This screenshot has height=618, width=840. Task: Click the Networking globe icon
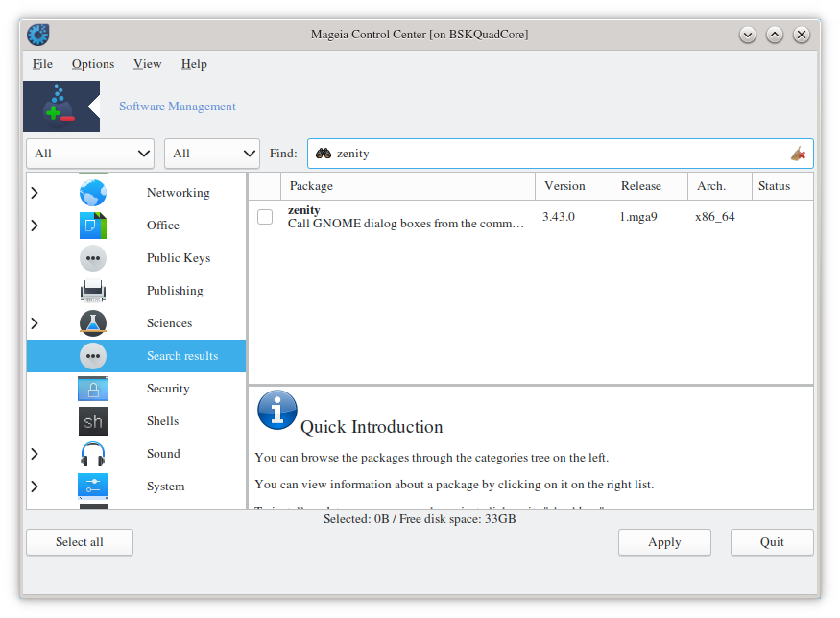click(x=93, y=193)
